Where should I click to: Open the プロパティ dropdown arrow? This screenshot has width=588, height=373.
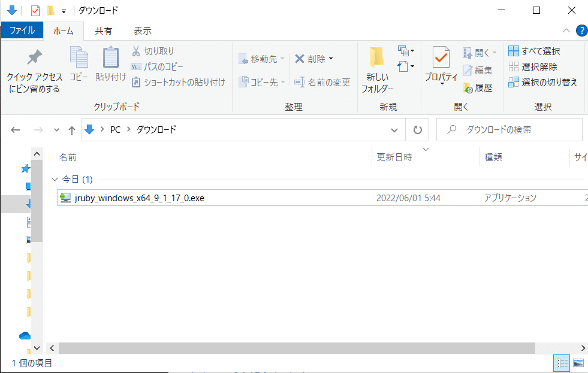click(442, 84)
